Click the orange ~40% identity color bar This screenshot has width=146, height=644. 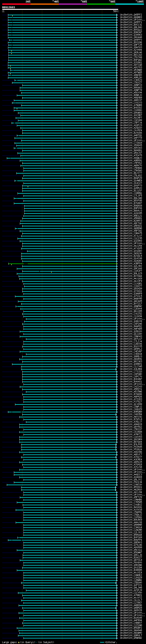pos(45,4)
